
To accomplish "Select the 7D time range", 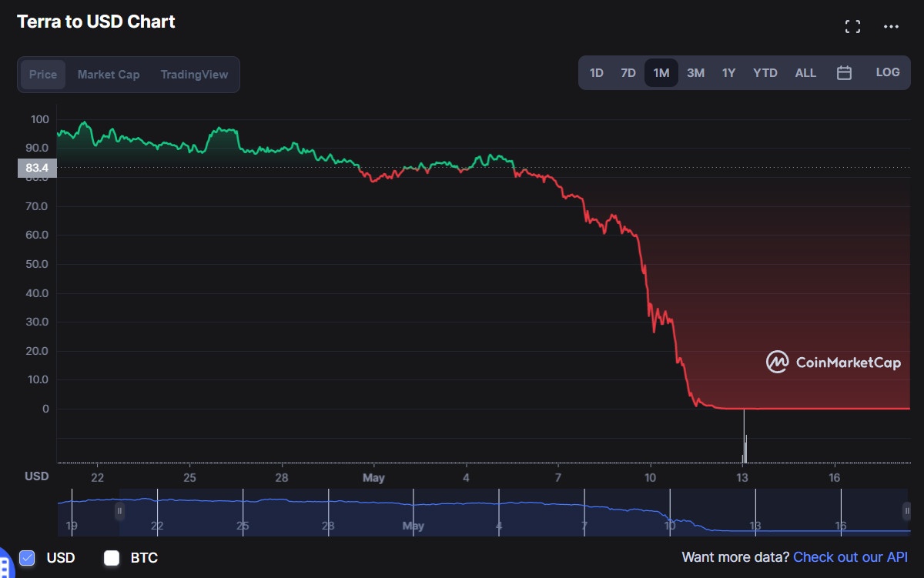I will pos(628,73).
